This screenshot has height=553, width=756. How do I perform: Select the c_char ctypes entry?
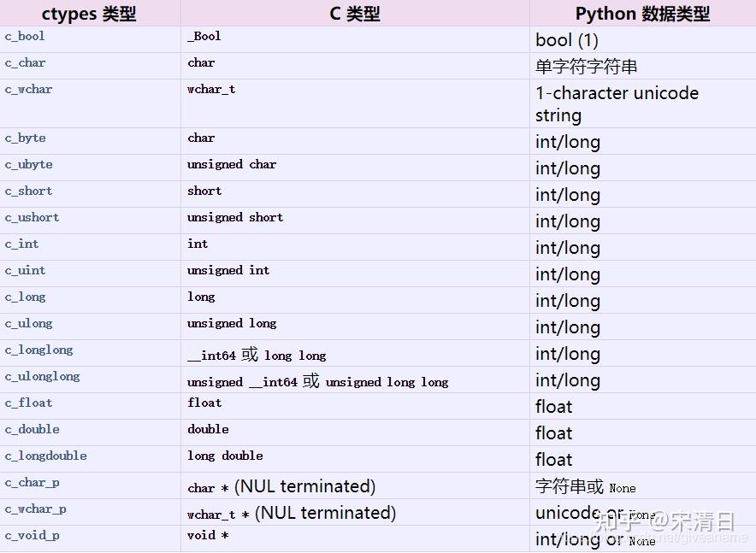click(24, 62)
